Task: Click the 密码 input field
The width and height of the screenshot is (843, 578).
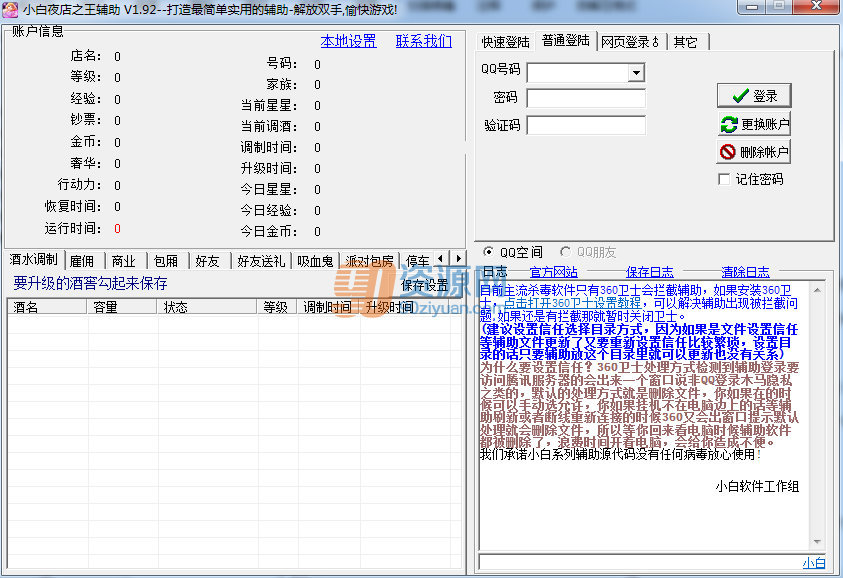Action: (585, 98)
